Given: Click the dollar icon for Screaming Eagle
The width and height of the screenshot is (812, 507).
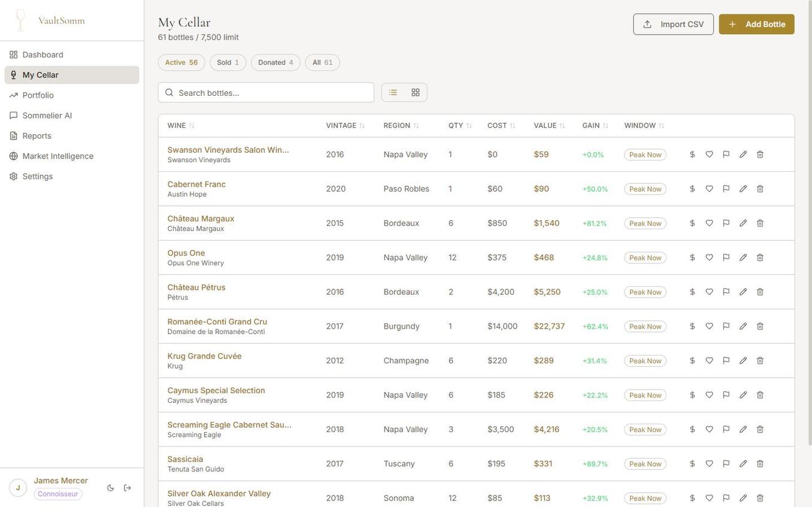Looking at the screenshot, I should tap(692, 430).
